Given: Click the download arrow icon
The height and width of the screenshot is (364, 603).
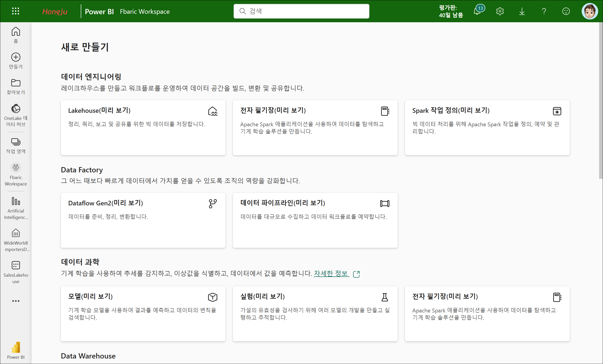Looking at the screenshot, I should point(522,11).
